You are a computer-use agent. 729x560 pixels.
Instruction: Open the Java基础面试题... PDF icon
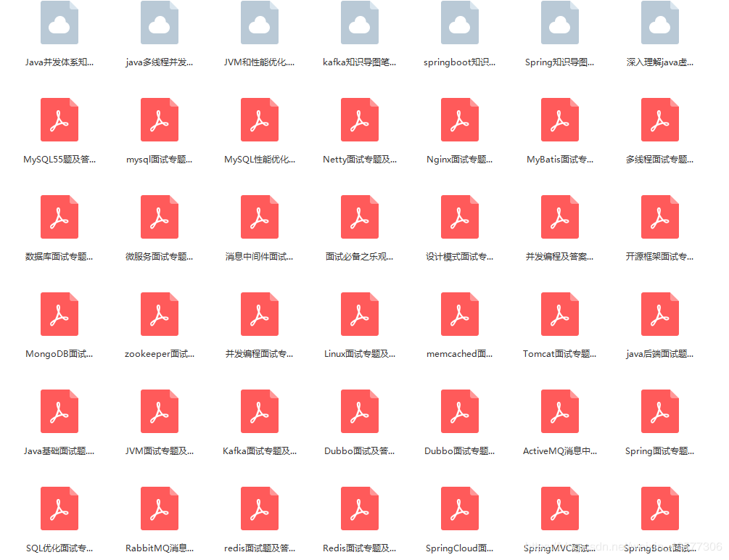59,411
